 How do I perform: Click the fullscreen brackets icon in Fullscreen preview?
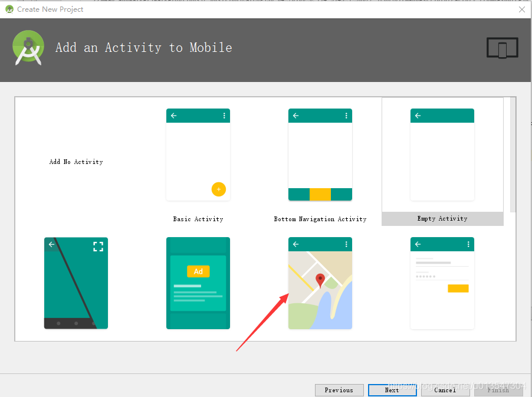(98, 247)
